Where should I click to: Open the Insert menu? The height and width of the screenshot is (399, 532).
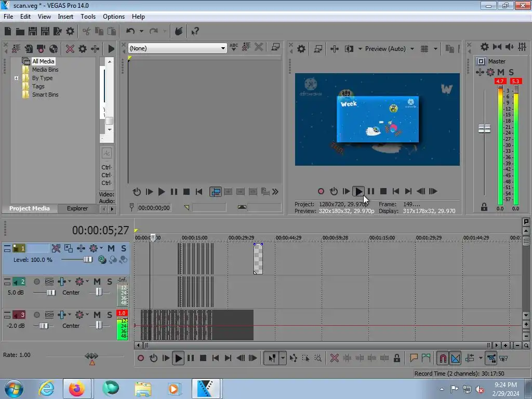[x=65, y=16]
